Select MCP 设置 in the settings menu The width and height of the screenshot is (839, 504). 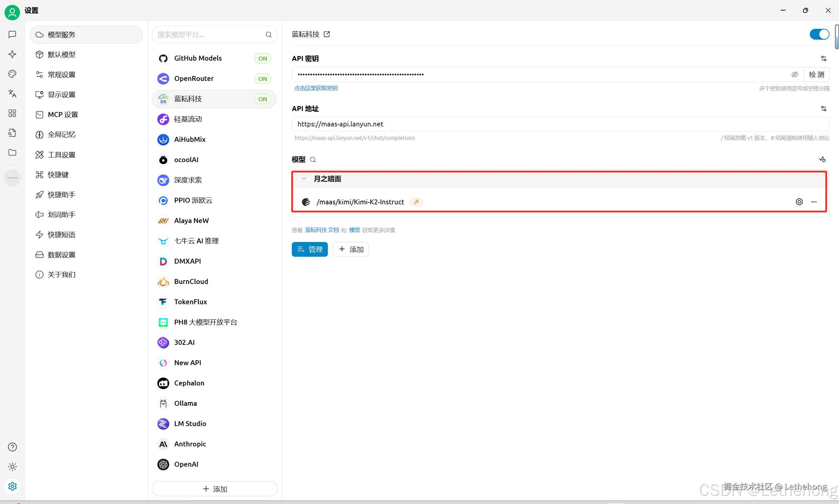point(63,114)
